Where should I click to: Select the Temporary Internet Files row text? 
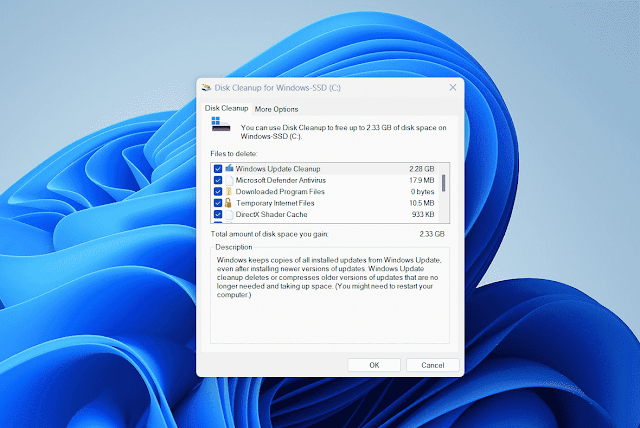click(275, 203)
